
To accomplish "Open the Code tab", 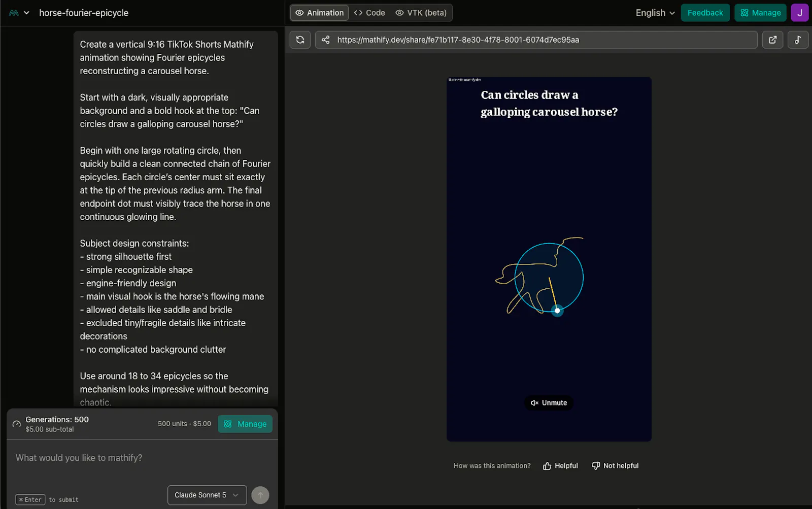I will pyautogui.click(x=369, y=13).
